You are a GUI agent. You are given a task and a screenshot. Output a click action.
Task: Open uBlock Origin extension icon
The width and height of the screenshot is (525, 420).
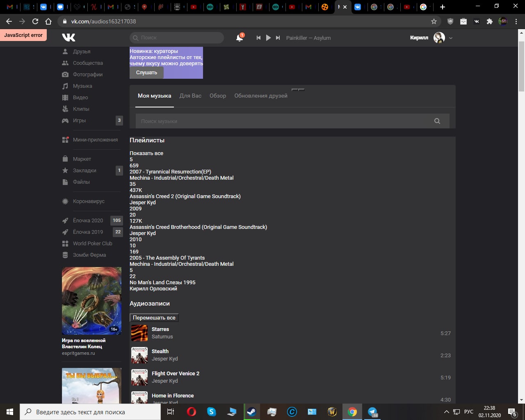point(450,21)
